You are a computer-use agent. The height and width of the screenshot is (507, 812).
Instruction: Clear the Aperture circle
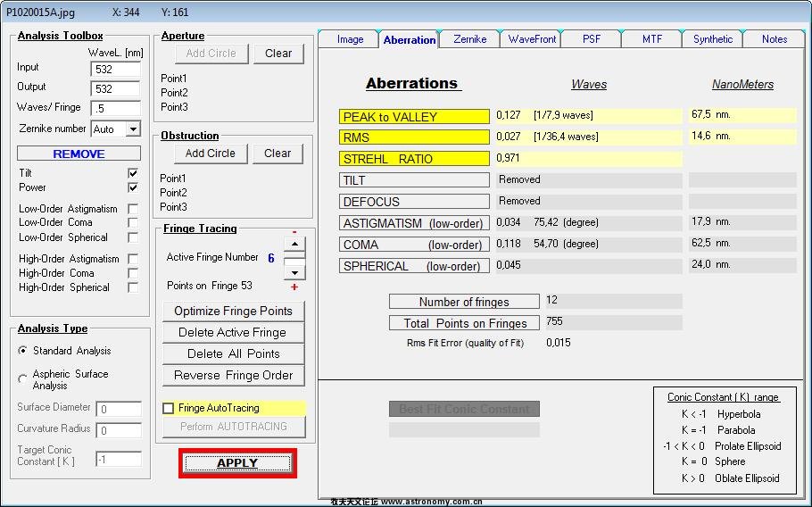pos(278,54)
